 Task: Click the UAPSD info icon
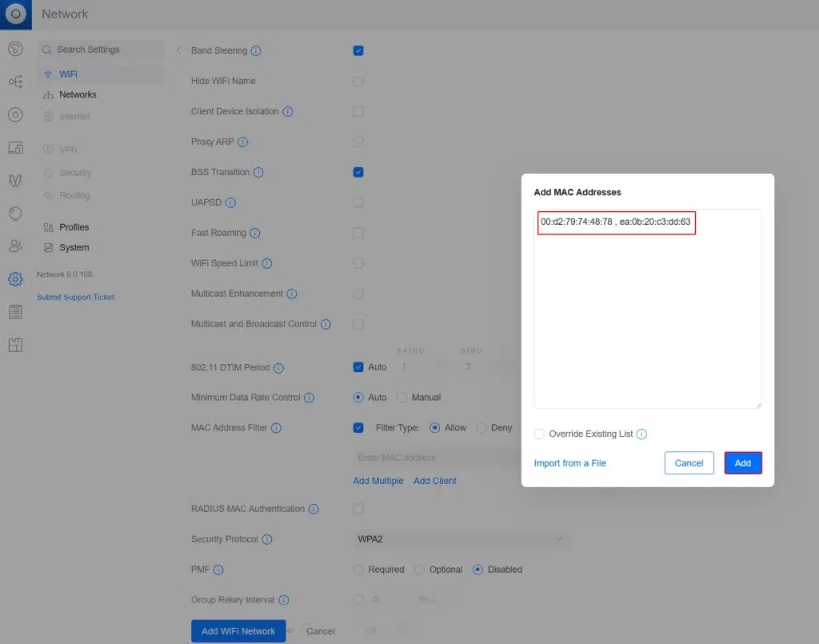tap(230, 202)
